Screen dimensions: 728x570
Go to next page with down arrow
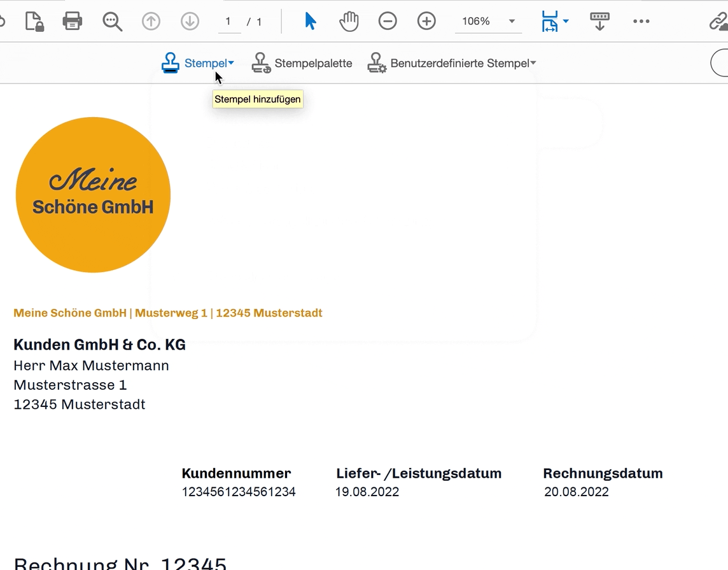(x=190, y=21)
